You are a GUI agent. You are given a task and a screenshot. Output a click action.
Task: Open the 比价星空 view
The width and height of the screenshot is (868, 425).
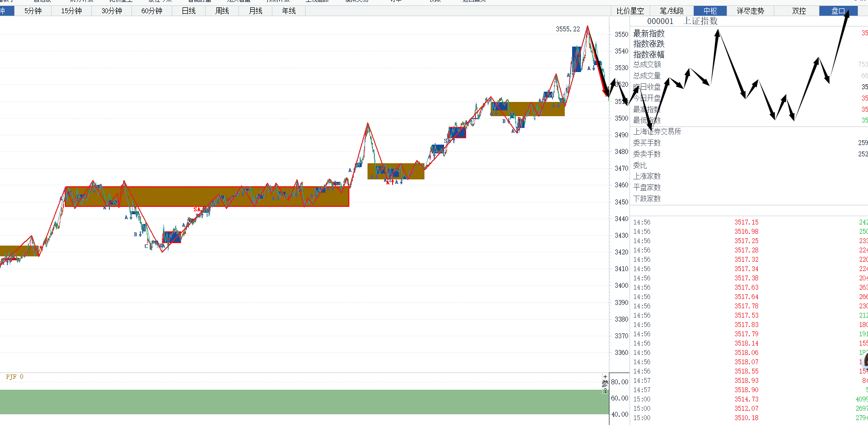tap(630, 11)
